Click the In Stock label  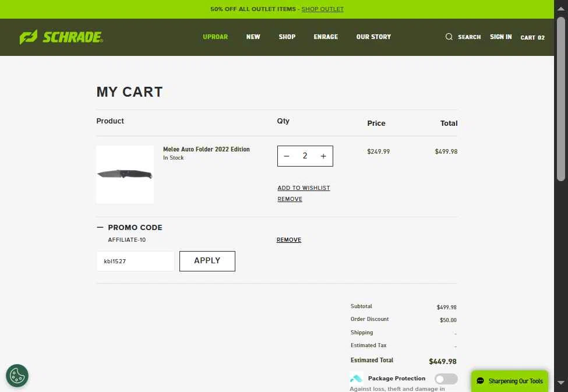[173, 158]
